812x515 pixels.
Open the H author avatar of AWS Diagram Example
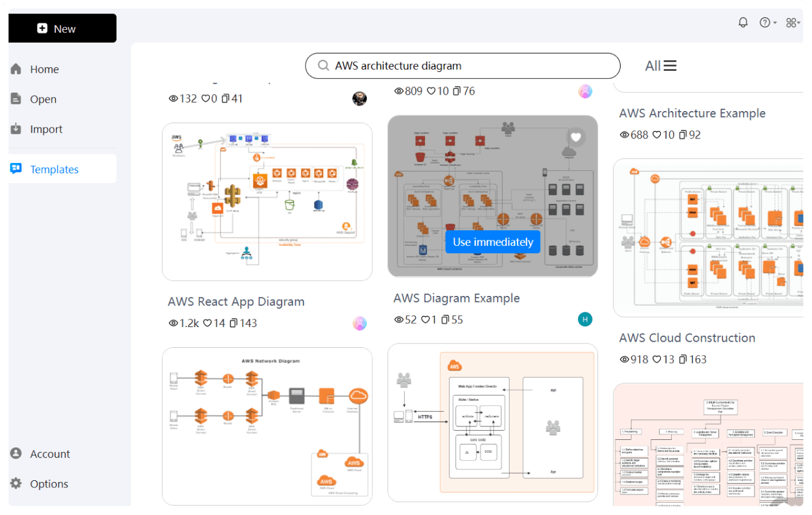click(585, 319)
